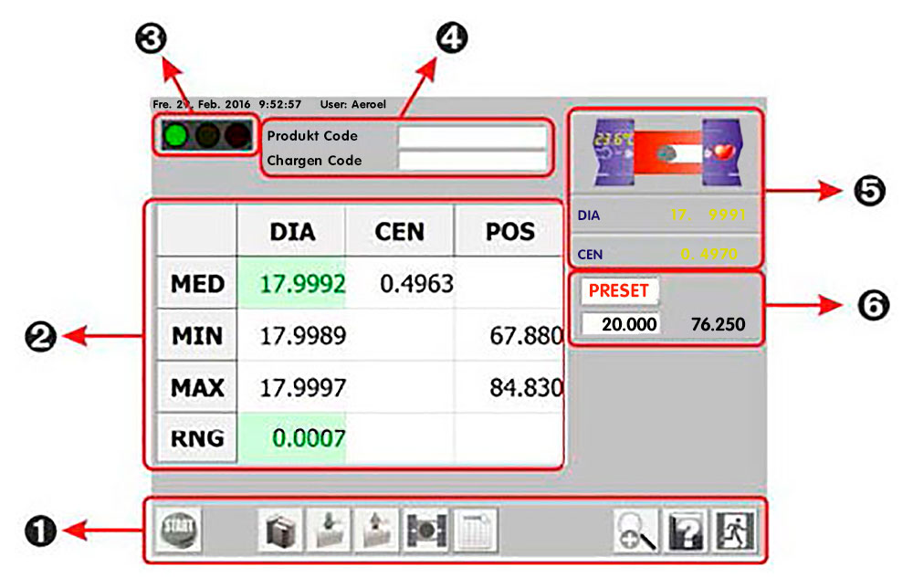Screen dimensions: 913x588
Task: Open help with question mark icon
Action: pos(686,530)
